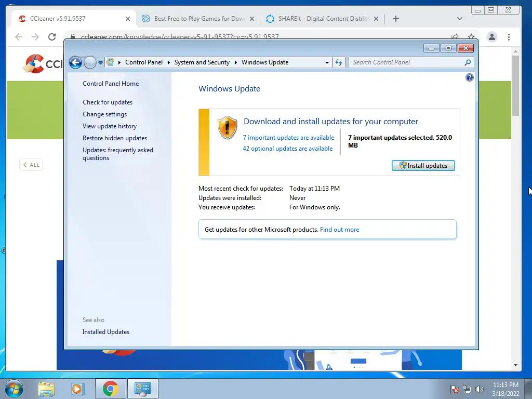The image size is (532, 399).
Task: Click the Chrome page vertical scrollbar thumb
Action: [515, 85]
